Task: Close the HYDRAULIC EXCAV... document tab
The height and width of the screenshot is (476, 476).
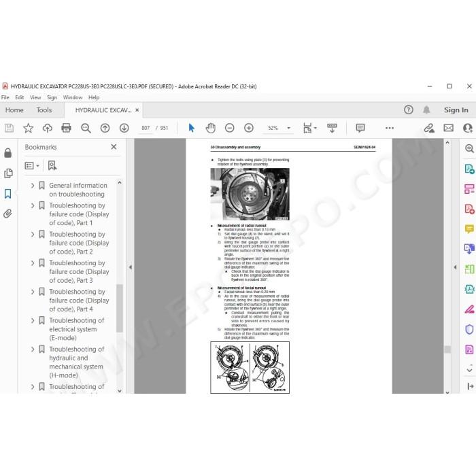Action: [137, 110]
